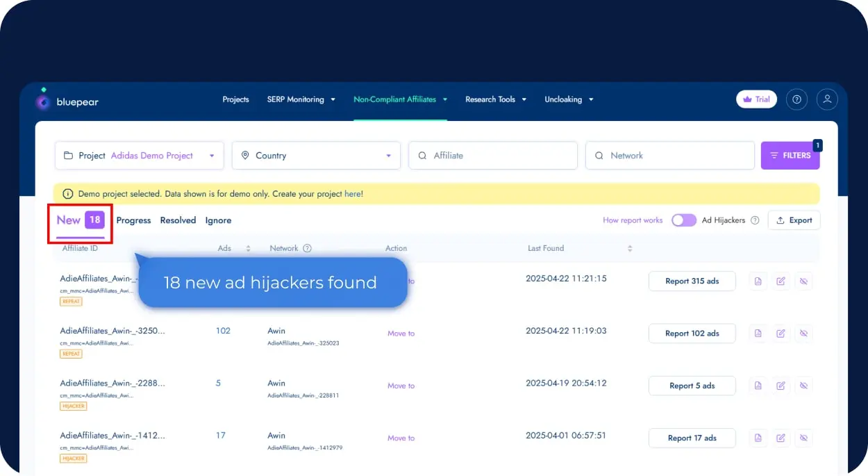This screenshot has height=476, width=868.
Task: Click the Affiliate ID column header
Action: (80, 248)
